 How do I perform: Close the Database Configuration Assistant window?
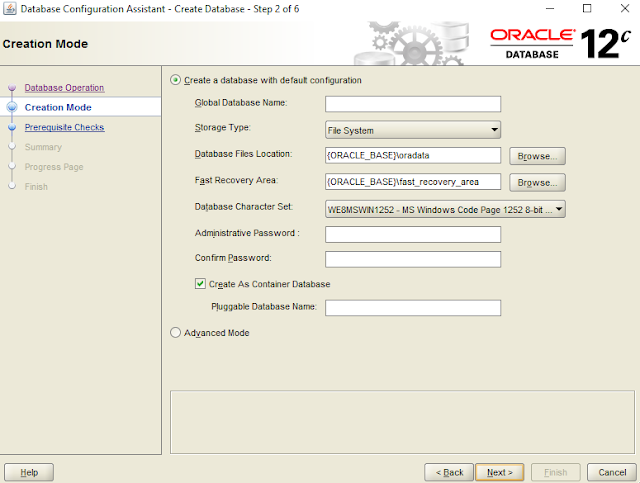(x=624, y=9)
